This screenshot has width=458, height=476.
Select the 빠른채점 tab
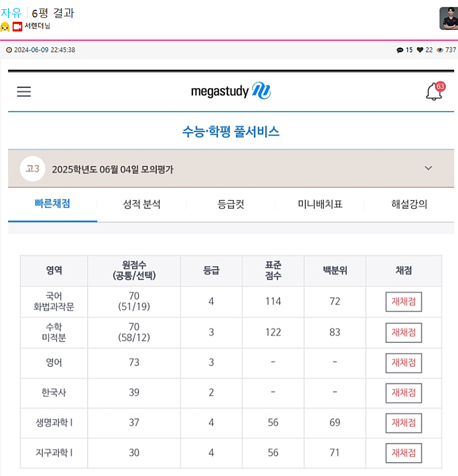coord(52,204)
